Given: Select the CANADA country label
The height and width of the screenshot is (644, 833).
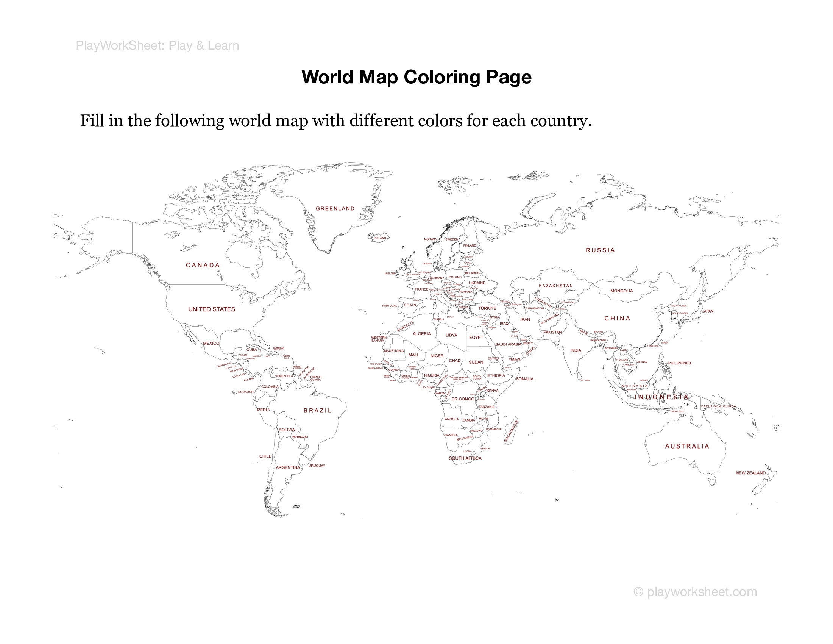Looking at the screenshot, I should click(203, 265).
